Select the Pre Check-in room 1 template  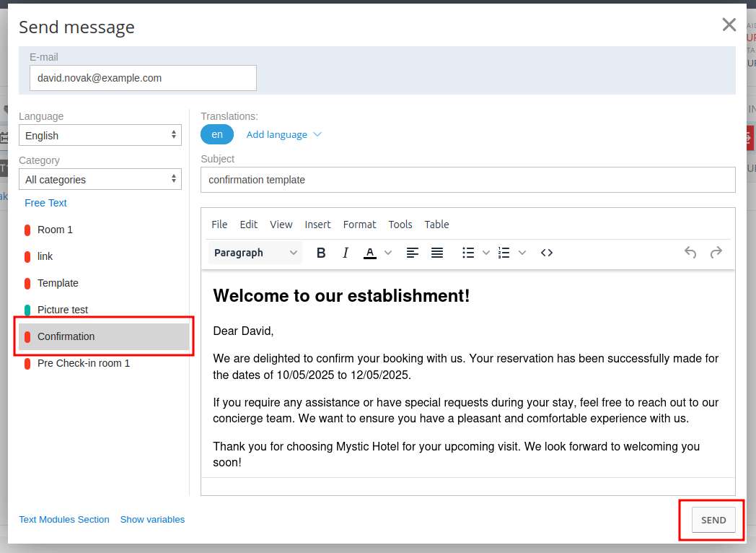pyautogui.click(x=84, y=363)
